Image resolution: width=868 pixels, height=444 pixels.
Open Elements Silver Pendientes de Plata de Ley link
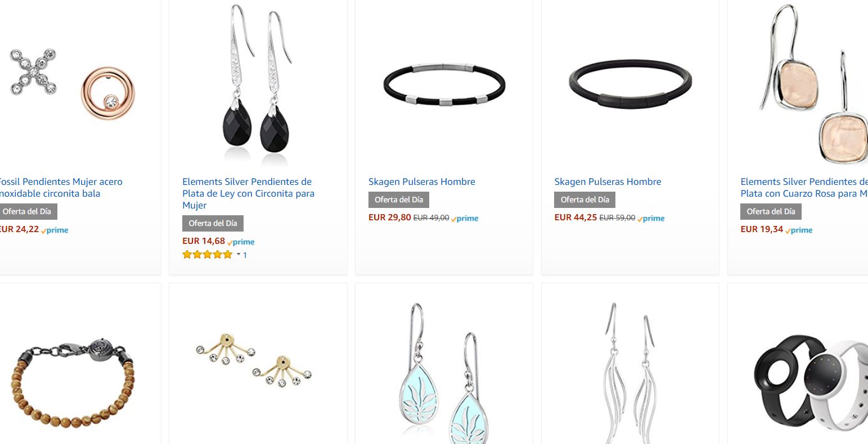coord(248,193)
